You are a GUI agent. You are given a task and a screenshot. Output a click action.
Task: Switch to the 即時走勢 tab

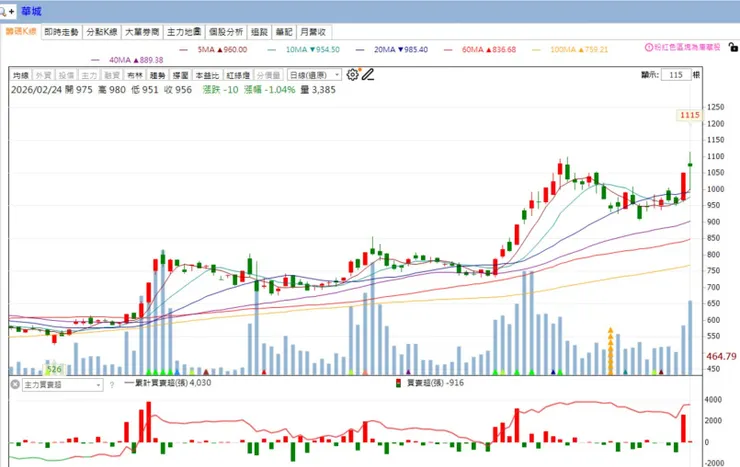[x=61, y=32]
